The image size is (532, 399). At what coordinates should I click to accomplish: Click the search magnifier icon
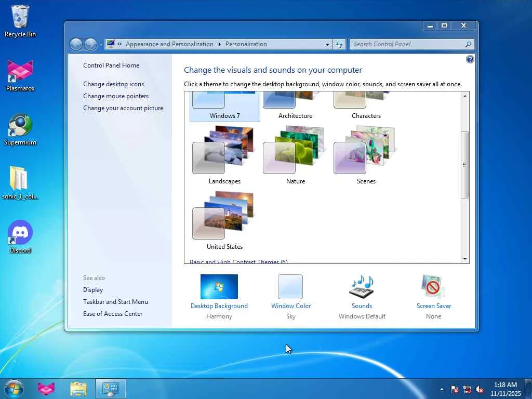tap(468, 44)
